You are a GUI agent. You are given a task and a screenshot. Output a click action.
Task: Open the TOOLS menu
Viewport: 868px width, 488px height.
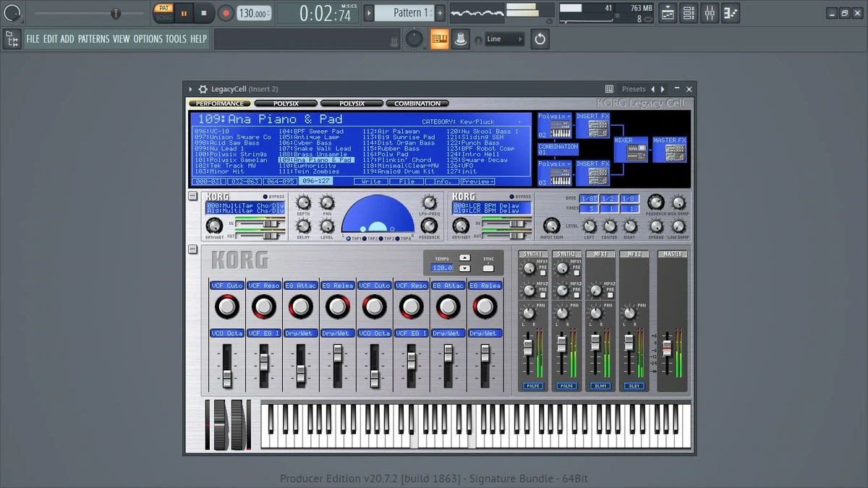coord(176,39)
